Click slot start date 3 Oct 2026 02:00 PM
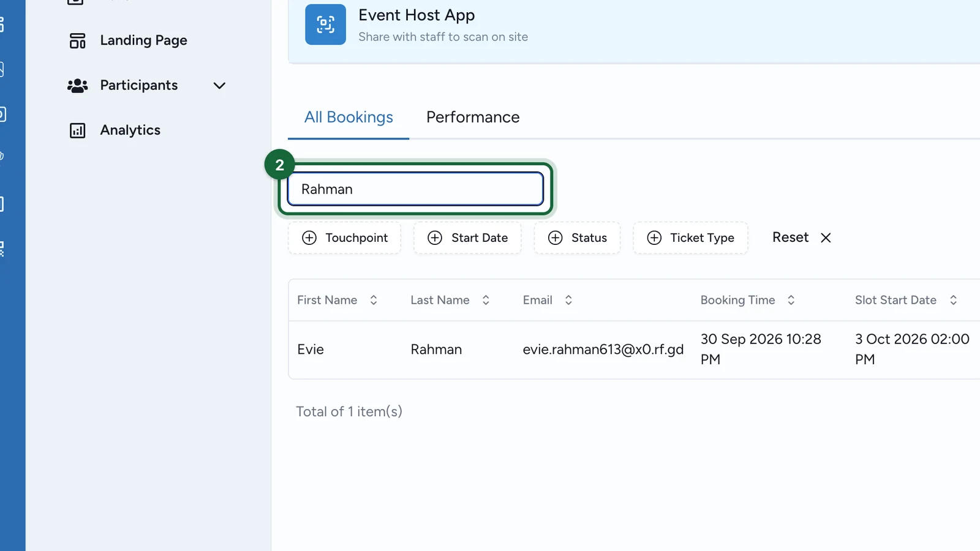 pos(912,349)
